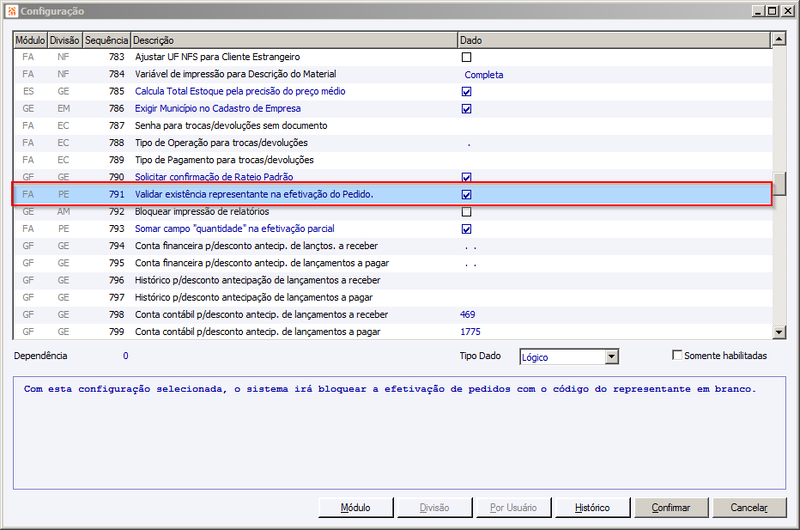The width and height of the screenshot is (800, 530).
Task: Click sequence number 783
Action: 116,57
